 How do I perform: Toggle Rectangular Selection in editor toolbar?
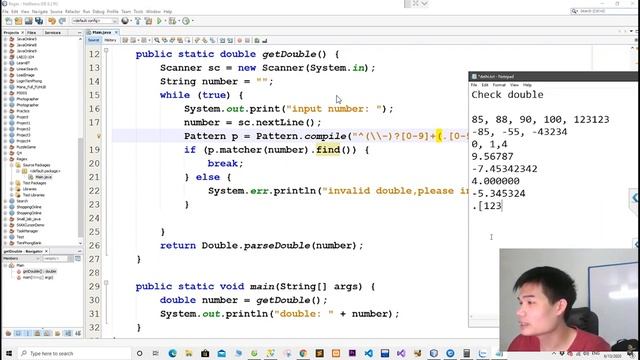188,40
